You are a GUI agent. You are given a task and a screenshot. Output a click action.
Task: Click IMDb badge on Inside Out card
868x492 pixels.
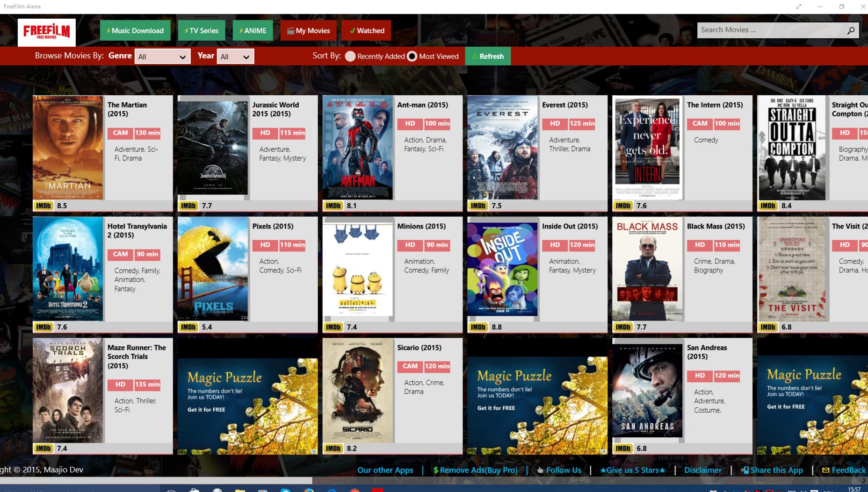(478, 327)
